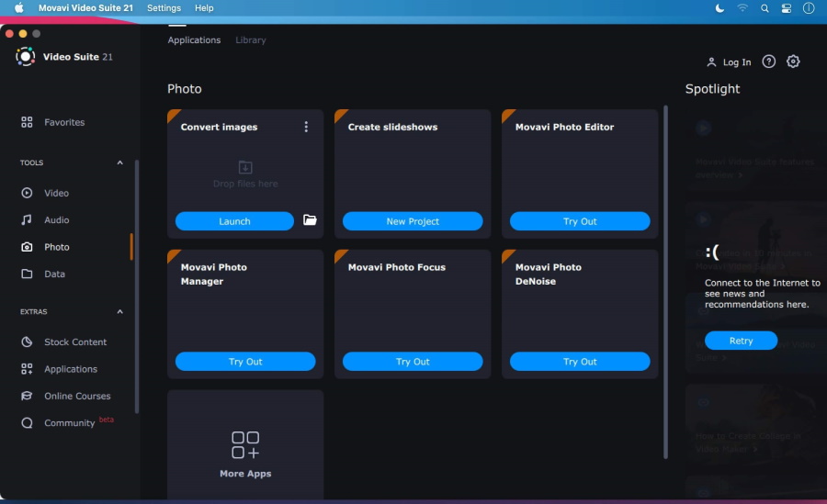Screen dimensions: 827x504
Task: Collapse the EXTRAS section
Action: (x=119, y=311)
